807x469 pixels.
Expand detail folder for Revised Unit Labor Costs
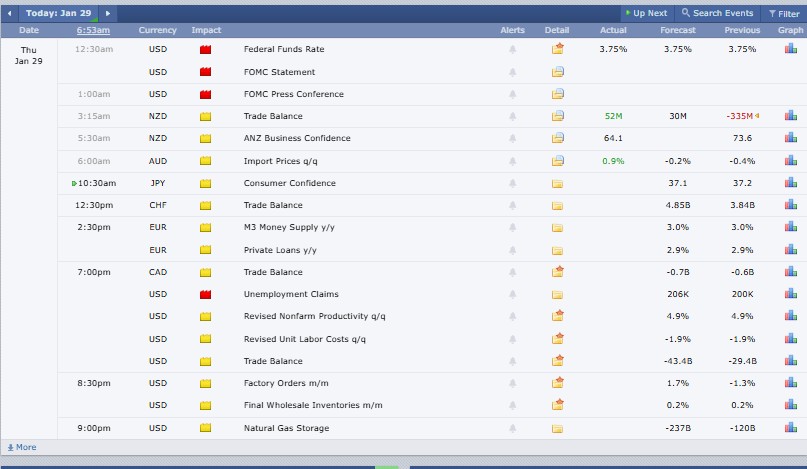[x=557, y=339]
